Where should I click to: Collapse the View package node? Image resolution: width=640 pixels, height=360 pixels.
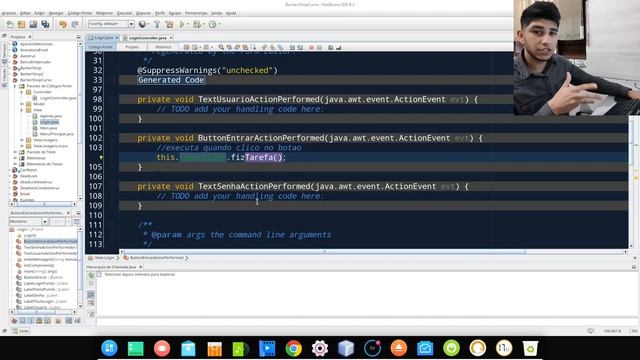(22, 110)
